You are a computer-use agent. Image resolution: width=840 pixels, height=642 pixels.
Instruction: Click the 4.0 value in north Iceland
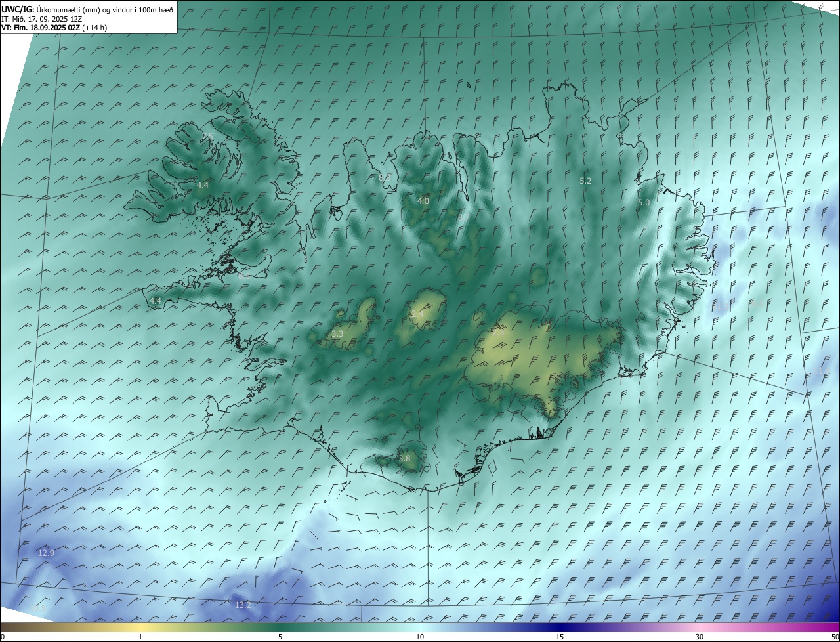[423, 201]
